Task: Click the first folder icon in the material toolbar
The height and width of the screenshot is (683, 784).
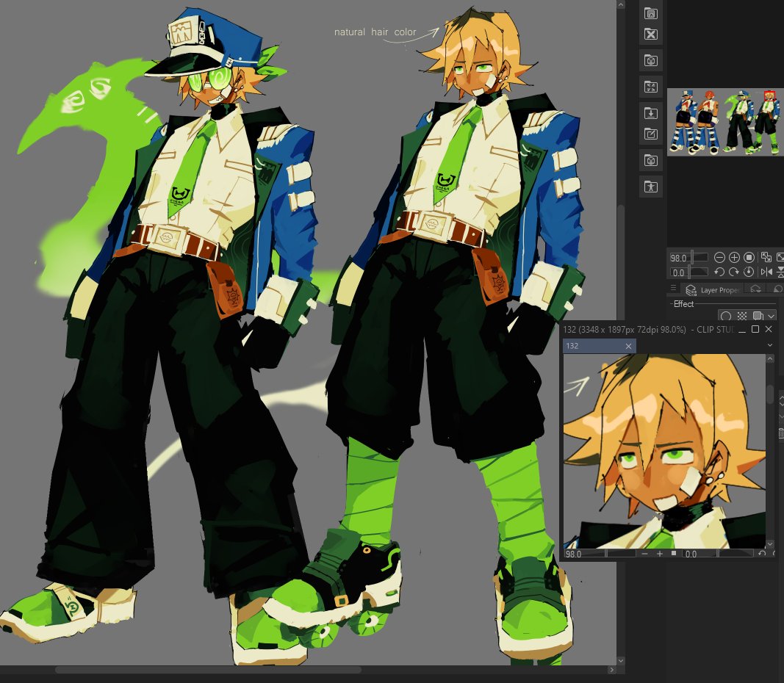Action: tap(650, 13)
